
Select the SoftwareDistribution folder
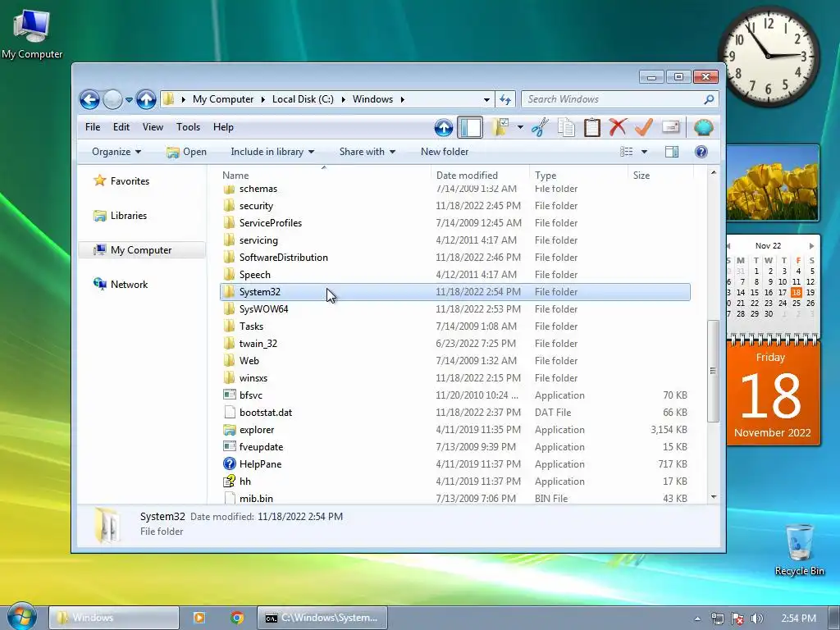[454, 258]
